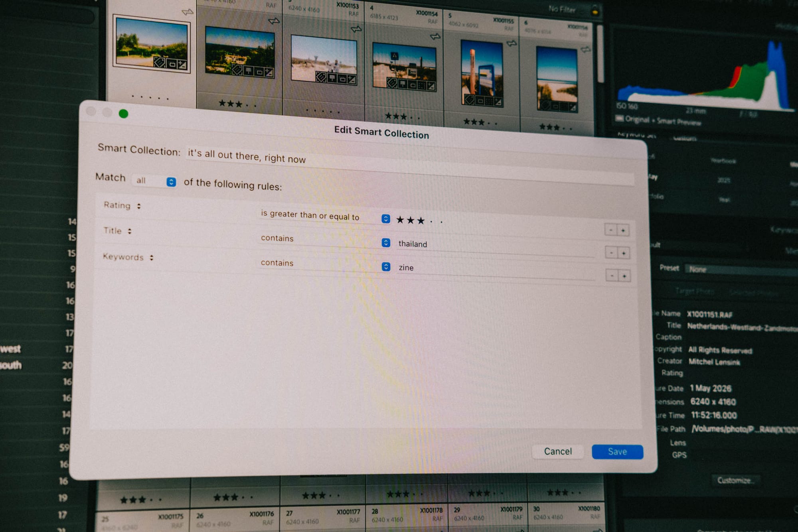Add a rule after Rating with its plus button
The height and width of the screenshot is (532, 798).
click(x=623, y=230)
